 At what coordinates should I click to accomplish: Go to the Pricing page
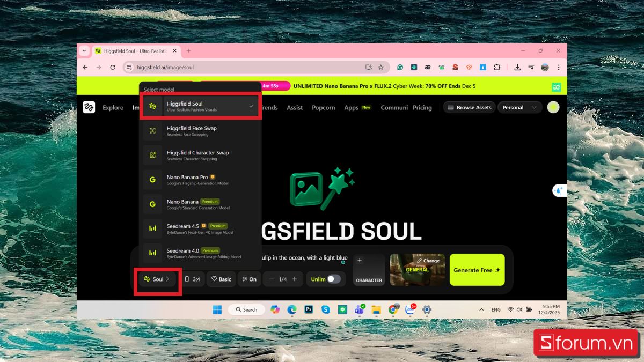click(422, 107)
